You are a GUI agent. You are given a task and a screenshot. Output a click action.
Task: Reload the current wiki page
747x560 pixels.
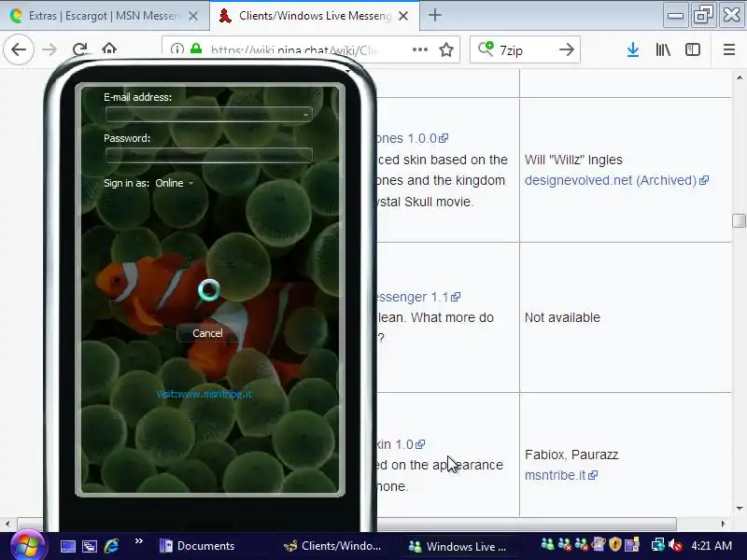point(79,49)
